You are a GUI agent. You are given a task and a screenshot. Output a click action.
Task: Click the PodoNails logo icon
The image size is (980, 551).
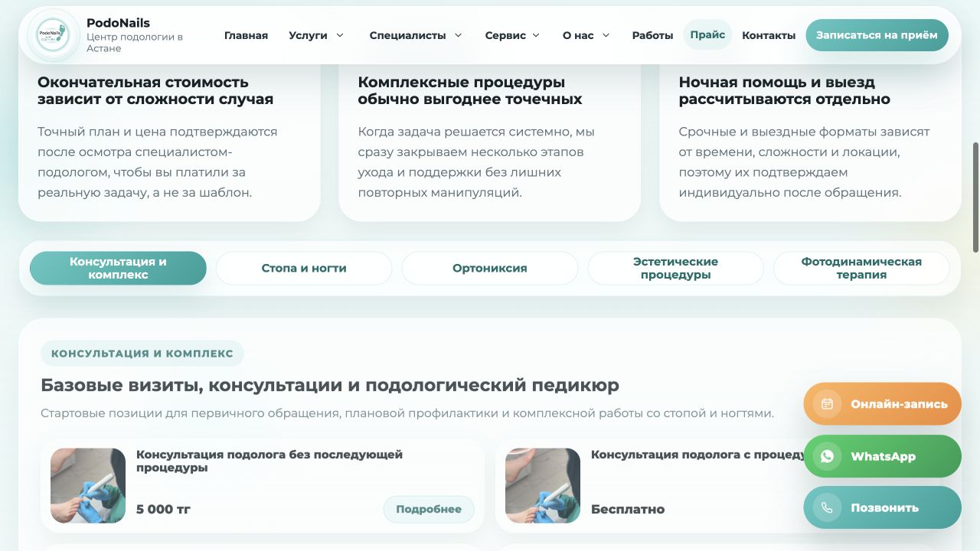[53, 35]
